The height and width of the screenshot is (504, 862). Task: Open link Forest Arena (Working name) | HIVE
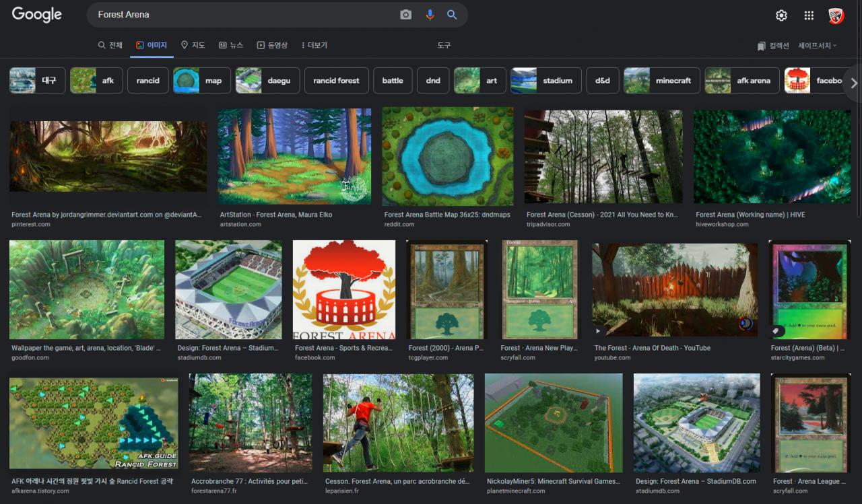tap(750, 215)
